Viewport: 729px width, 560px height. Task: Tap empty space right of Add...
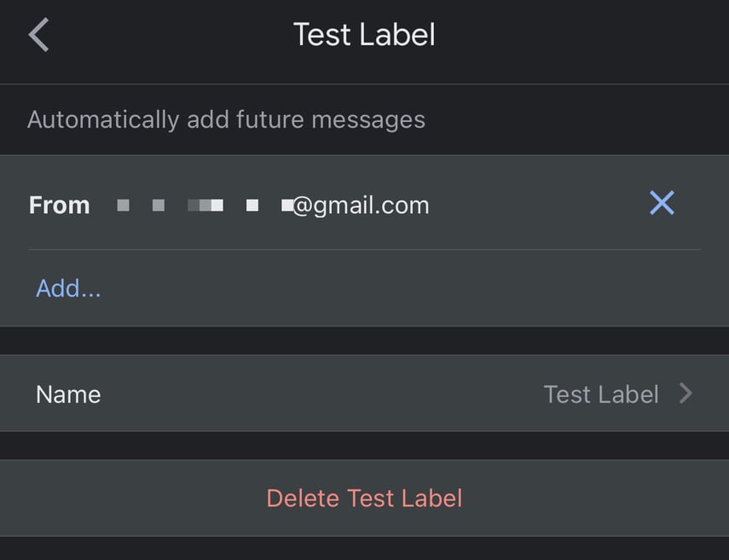pyautogui.click(x=384, y=288)
